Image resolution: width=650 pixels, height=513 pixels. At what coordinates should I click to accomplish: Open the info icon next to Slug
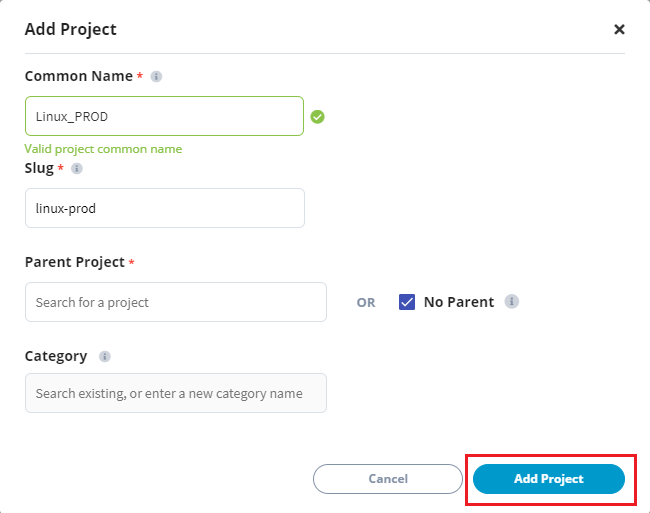click(77, 169)
